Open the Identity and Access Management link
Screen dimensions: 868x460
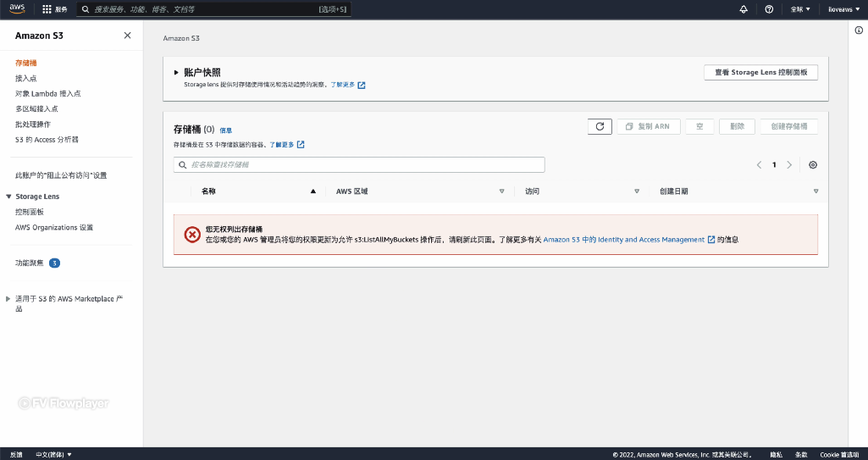629,240
